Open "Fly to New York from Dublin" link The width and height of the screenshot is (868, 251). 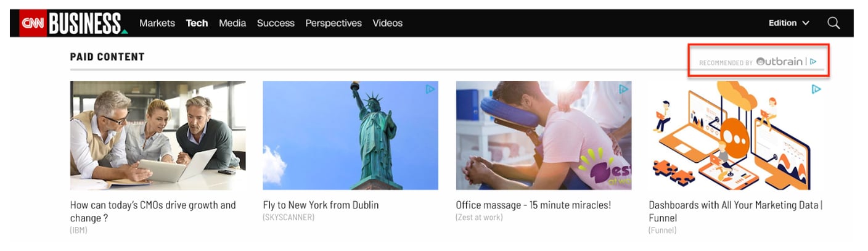click(x=321, y=205)
